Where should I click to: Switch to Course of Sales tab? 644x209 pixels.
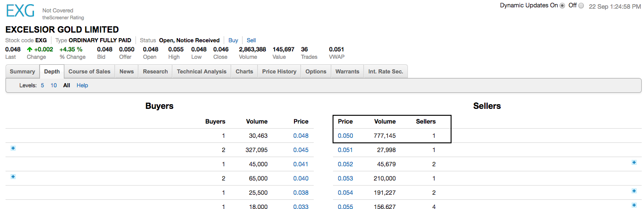tap(90, 72)
